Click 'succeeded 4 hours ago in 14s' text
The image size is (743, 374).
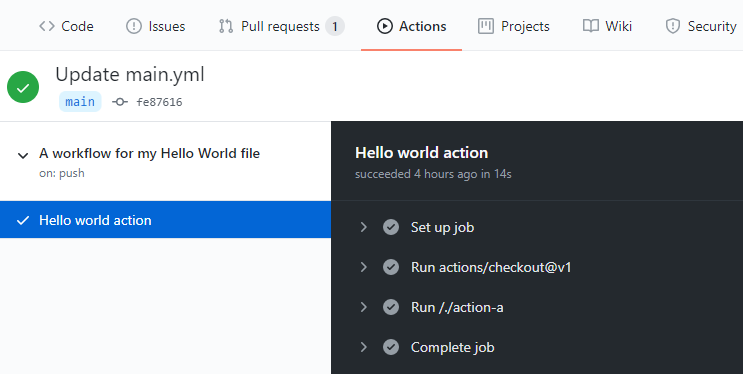[x=433, y=174]
